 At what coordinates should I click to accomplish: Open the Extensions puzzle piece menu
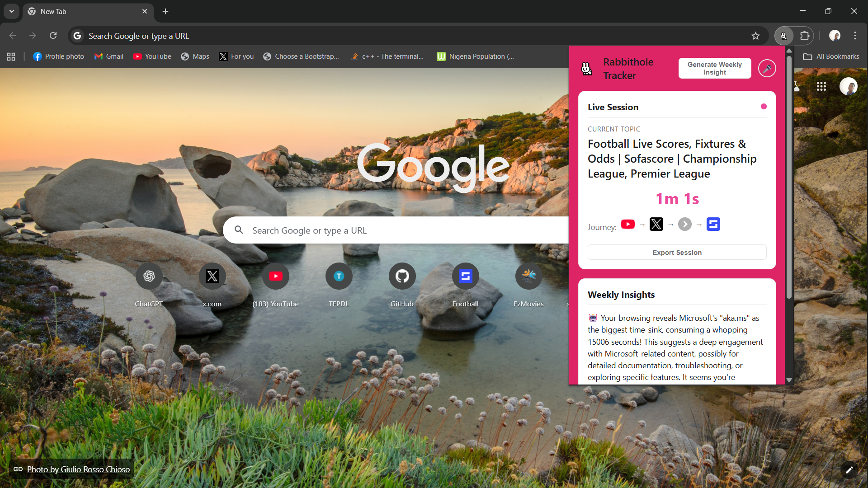coord(805,36)
